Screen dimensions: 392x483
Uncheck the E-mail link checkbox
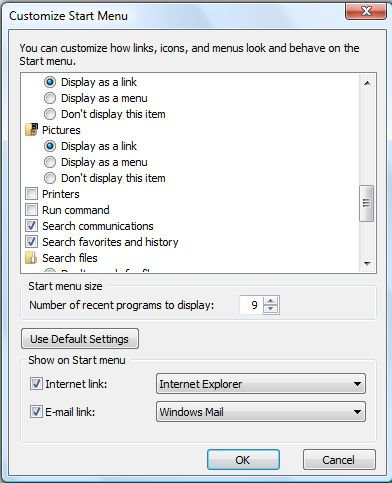click(36, 412)
